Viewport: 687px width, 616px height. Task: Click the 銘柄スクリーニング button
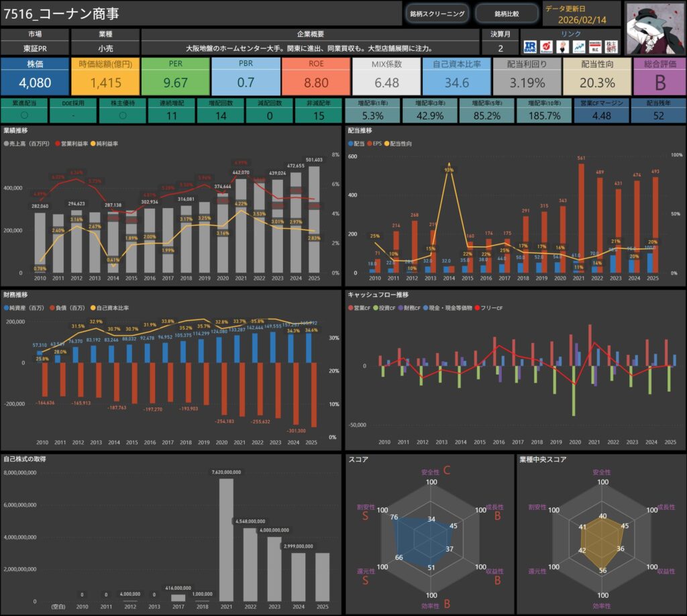[x=436, y=13]
